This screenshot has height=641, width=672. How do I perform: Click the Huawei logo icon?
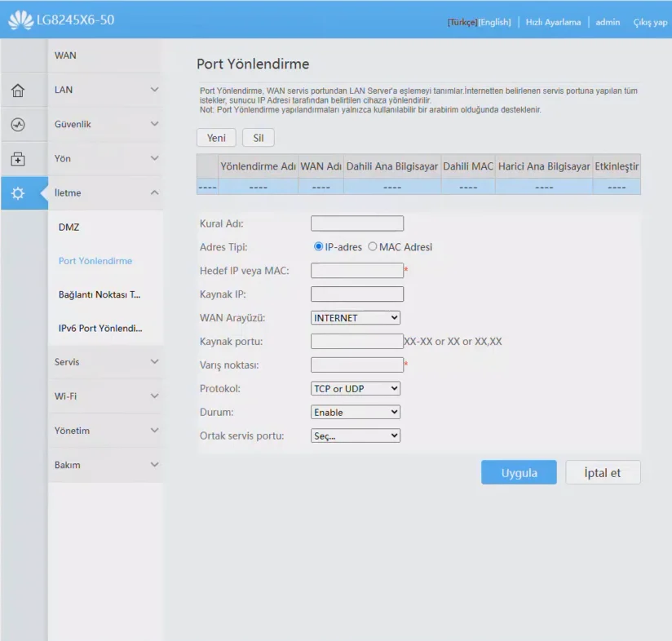tap(20, 20)
